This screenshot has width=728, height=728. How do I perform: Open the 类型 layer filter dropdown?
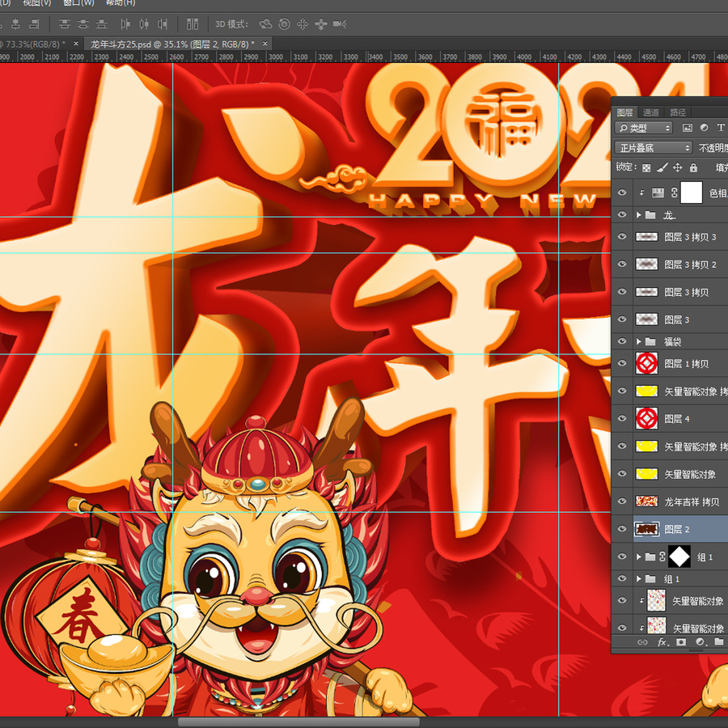tap(644, 128)
